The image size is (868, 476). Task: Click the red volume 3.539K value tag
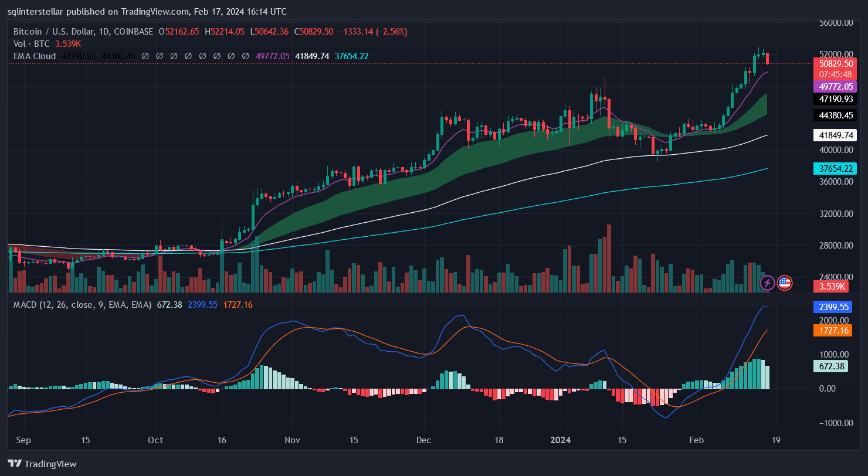pos(832,286)
